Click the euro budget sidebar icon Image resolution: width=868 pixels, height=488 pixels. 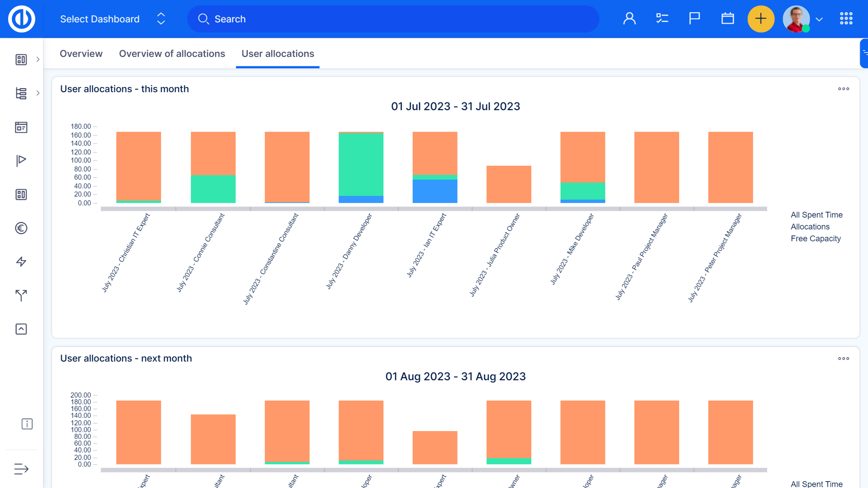[21, 228]
